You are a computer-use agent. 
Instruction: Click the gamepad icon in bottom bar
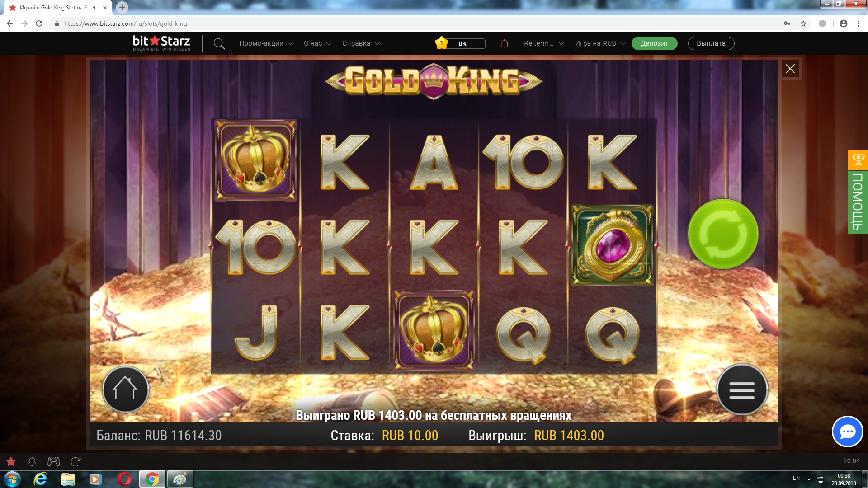coord(54,461)
